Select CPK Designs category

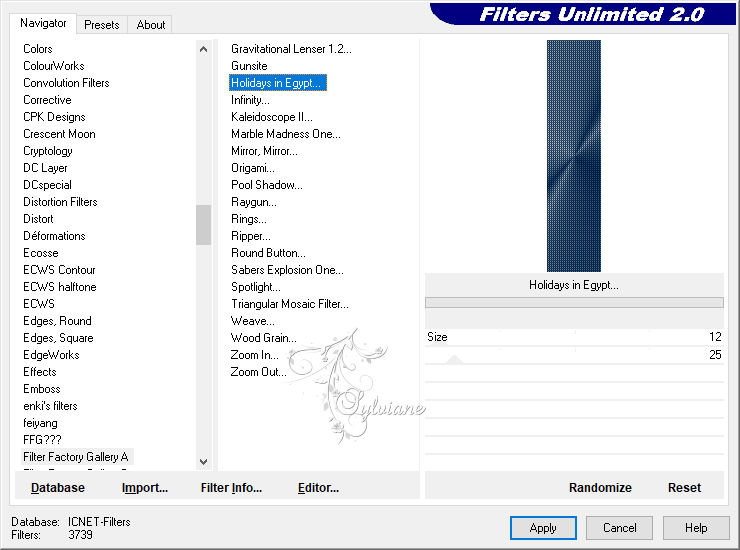coord(54,117)
